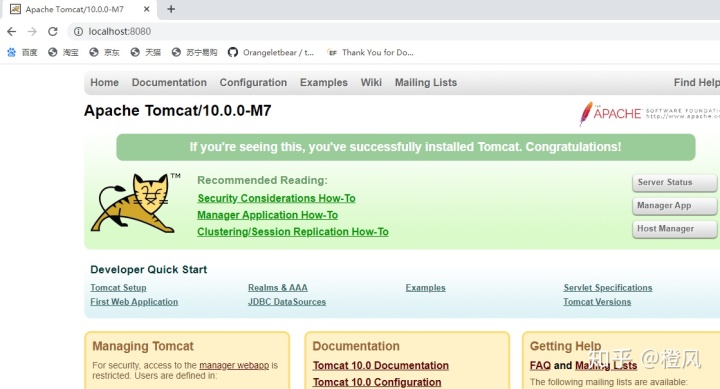Click Find Help in navigation bar
This screenshot has height=389, width=720.
coord(697,82)
